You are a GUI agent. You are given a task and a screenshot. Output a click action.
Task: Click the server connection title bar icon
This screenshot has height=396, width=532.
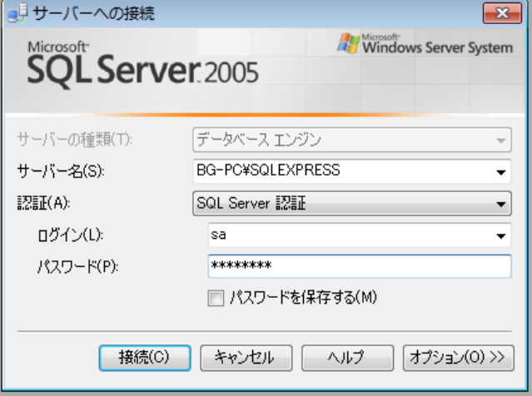(17, 12)
